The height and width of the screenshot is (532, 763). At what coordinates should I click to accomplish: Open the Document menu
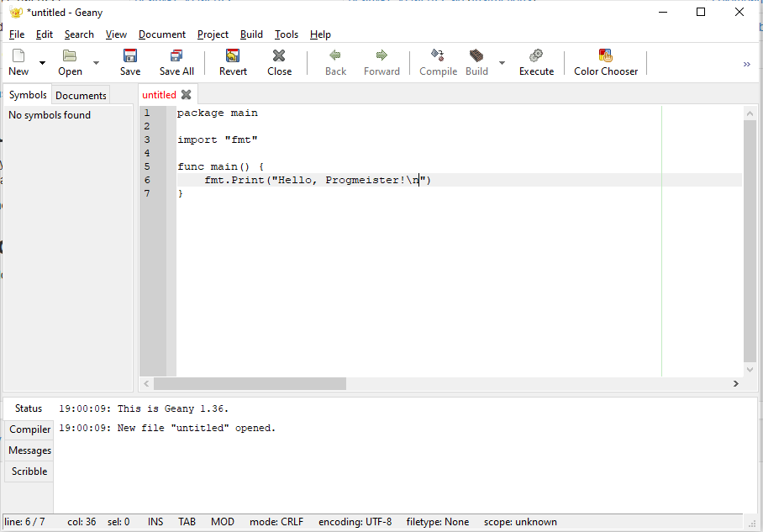coord(162,34)
